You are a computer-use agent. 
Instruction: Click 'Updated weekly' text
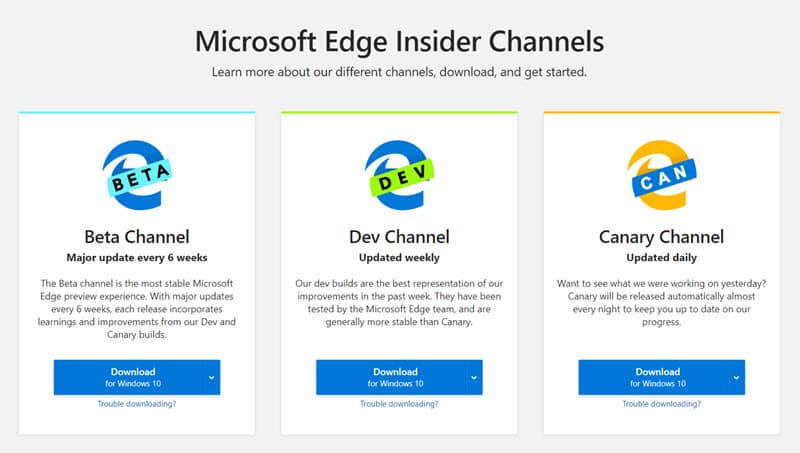[399, 258]
